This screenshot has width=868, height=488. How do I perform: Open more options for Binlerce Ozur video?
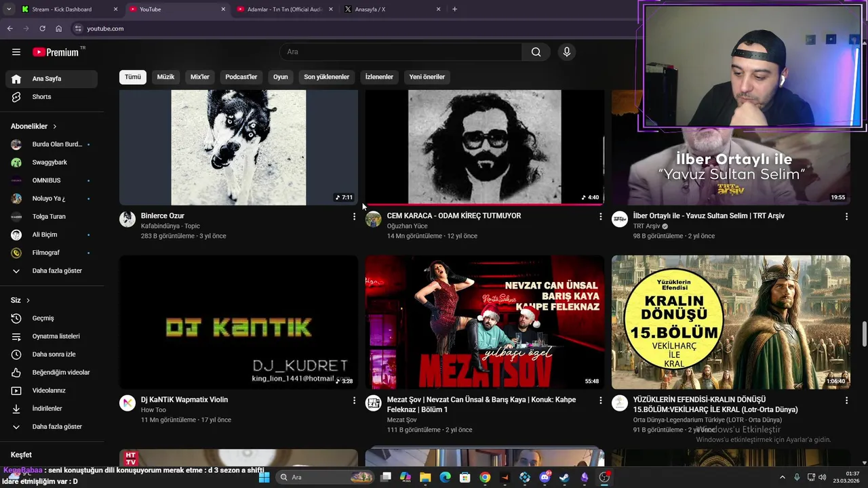[x=354, y=216]
